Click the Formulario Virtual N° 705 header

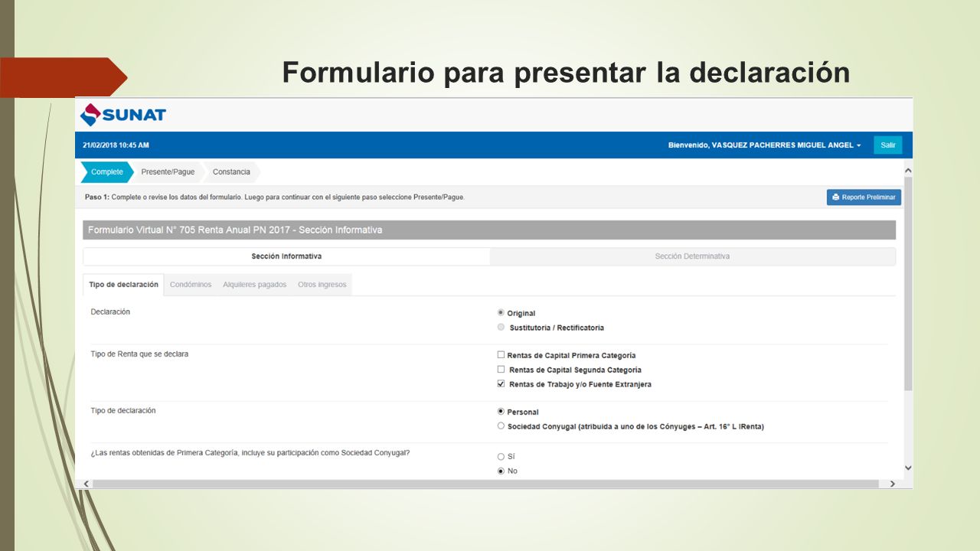click(x=489, y=230)
